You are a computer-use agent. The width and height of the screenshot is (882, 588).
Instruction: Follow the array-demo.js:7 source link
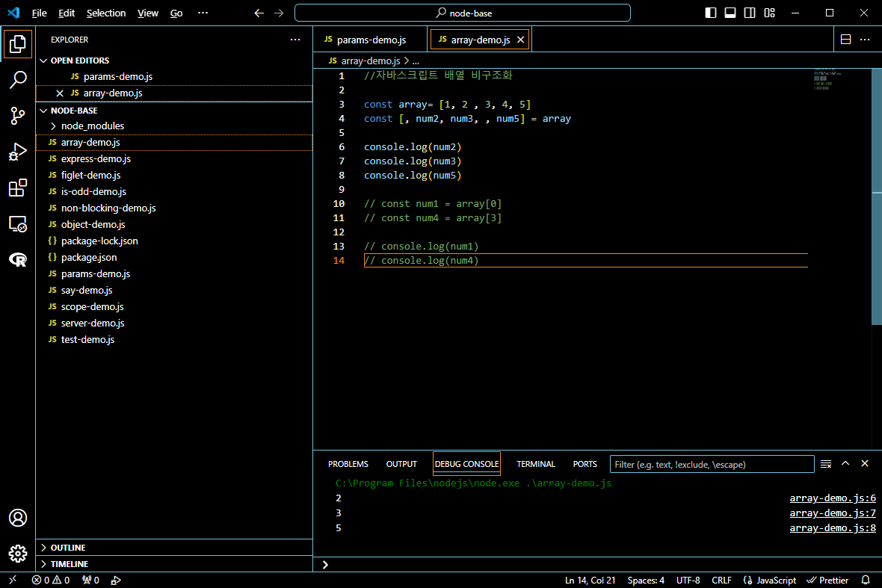point(833,513)
